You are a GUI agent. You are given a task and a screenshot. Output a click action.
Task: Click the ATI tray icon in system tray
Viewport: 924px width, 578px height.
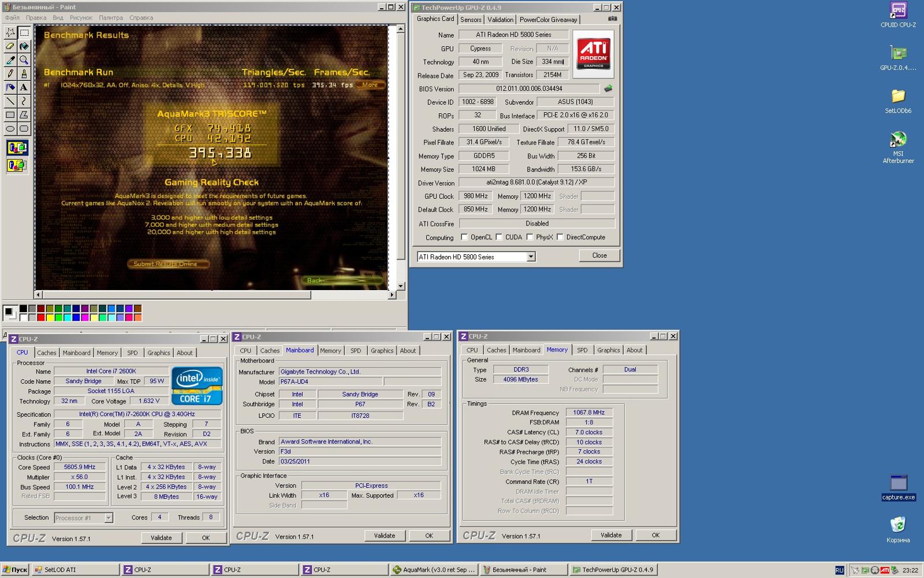coord(884,570)
